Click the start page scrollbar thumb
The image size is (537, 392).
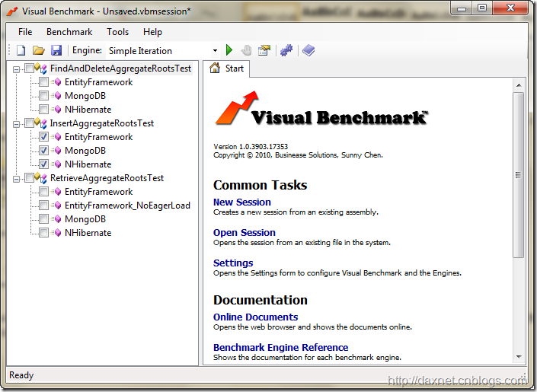[519, 174]
